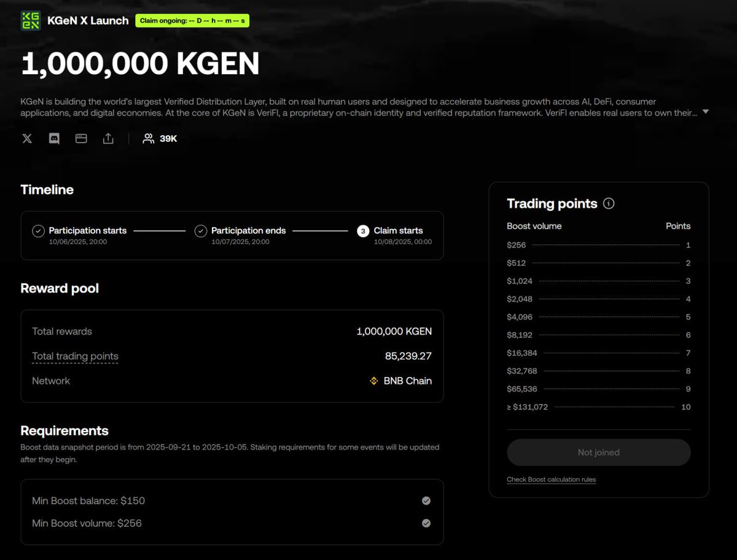Screen dimensions: 737x560
Task: Click the ≥ $131,072 boost volume row
Action: coord(599,407)
